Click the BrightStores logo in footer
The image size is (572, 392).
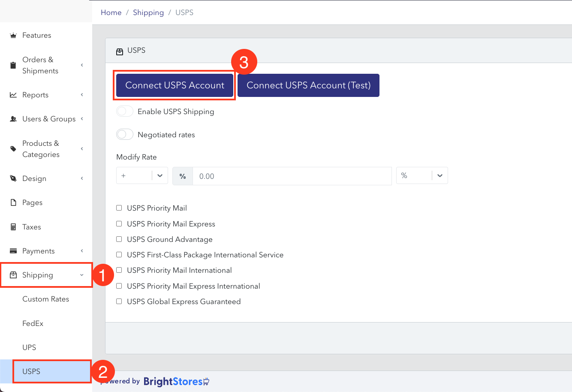pos(176,381)
